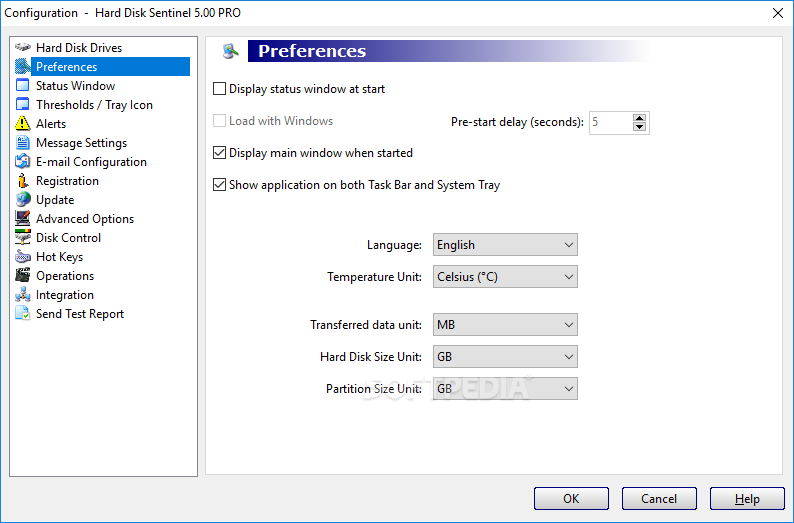The height and width of the screenshot is (523, 794).
Task: Click the Update globe icon
Action: 23,199
